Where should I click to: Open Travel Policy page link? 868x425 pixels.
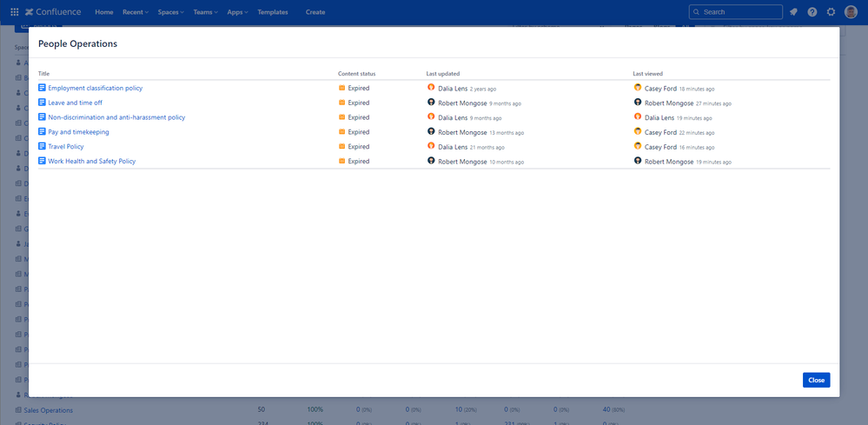click(x=66, y=147)
